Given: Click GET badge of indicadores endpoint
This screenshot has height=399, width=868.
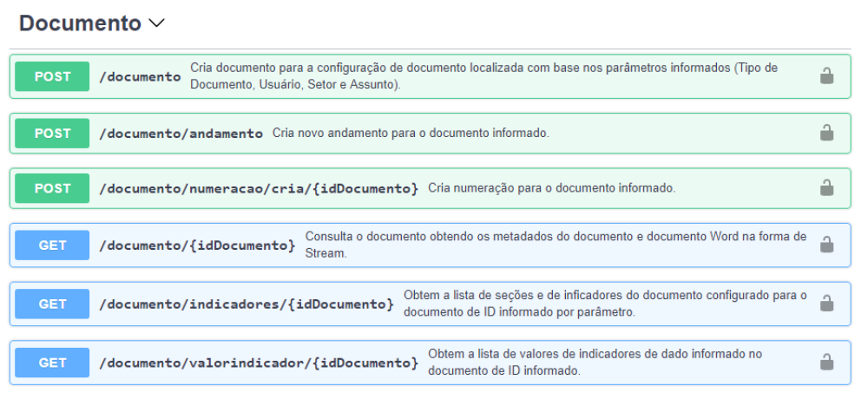Looking at the screenshot, I should click(52, 304).
